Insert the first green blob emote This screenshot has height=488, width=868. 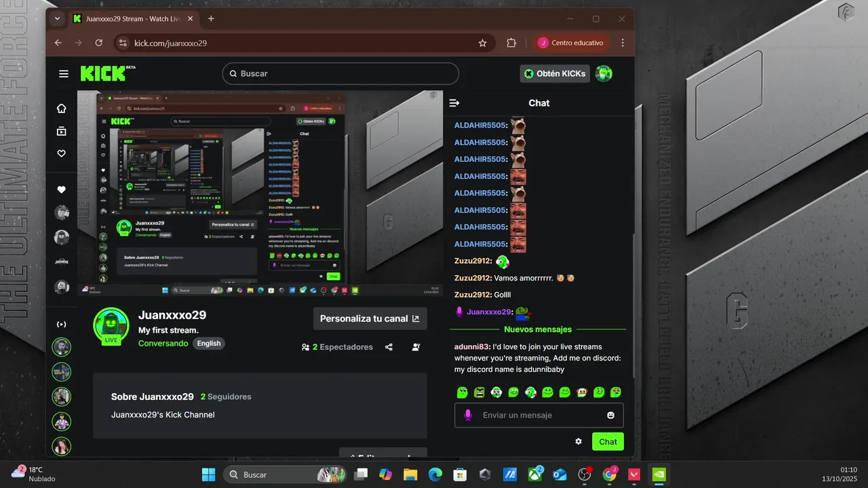point(462,392)
